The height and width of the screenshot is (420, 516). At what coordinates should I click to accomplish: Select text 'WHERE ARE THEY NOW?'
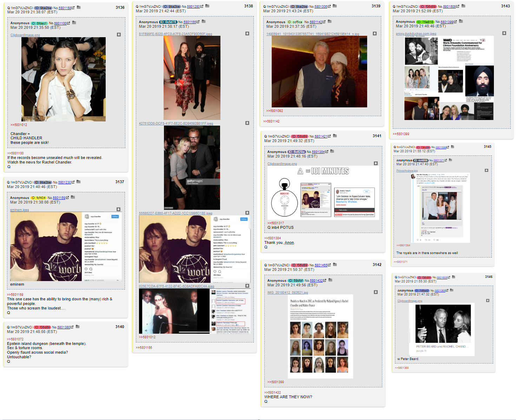point(288,397)
